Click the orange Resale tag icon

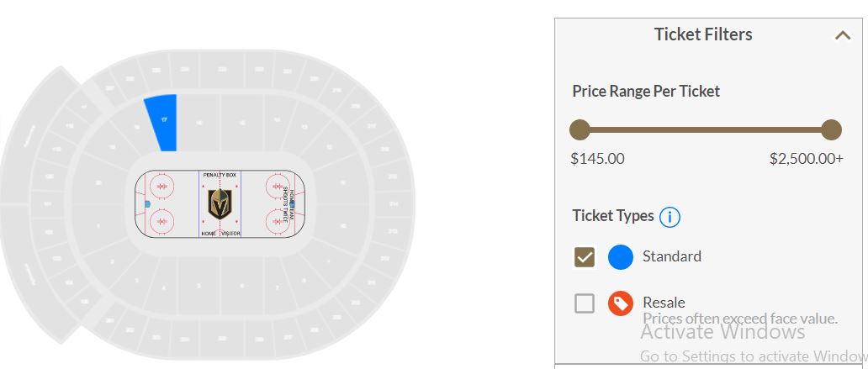(x=621, y=303)
